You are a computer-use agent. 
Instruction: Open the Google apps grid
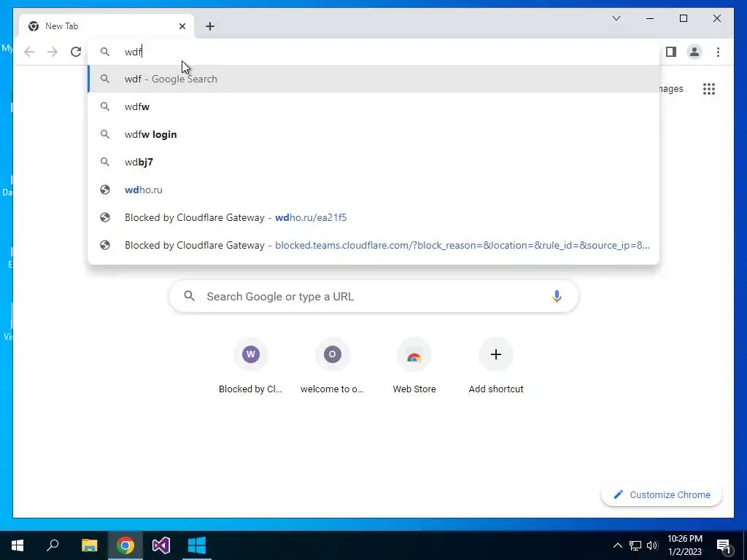(709, 88)
